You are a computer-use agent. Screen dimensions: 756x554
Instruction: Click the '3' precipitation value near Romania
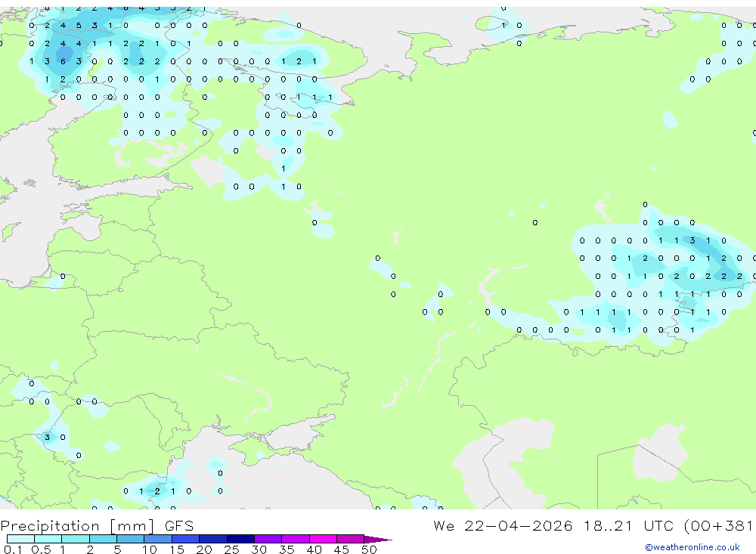click(x=47, y=438)
